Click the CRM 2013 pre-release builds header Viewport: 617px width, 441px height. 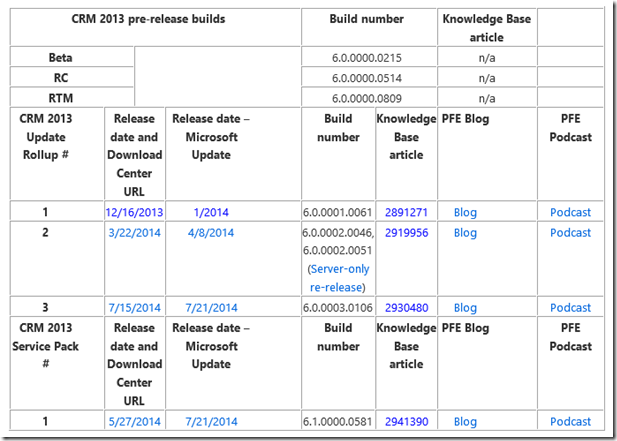[148, 19]
